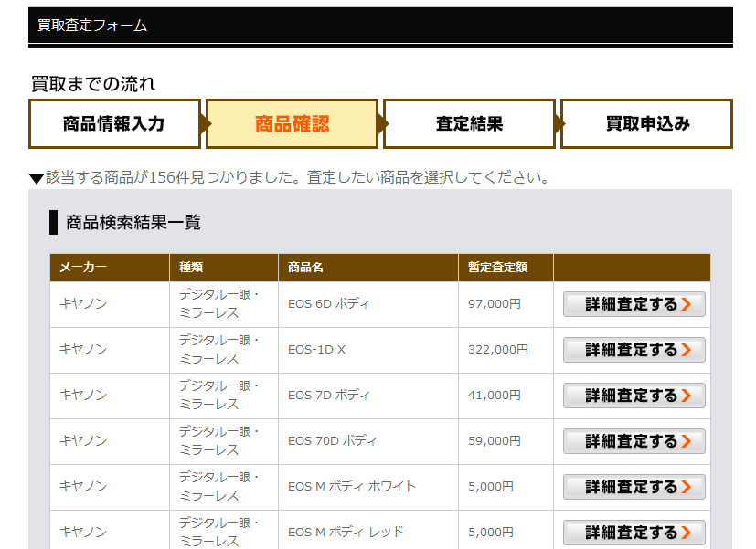Select the 商品情報入力 step
Viewport: 756px width, 549px height.
click(x=114, y=123)
